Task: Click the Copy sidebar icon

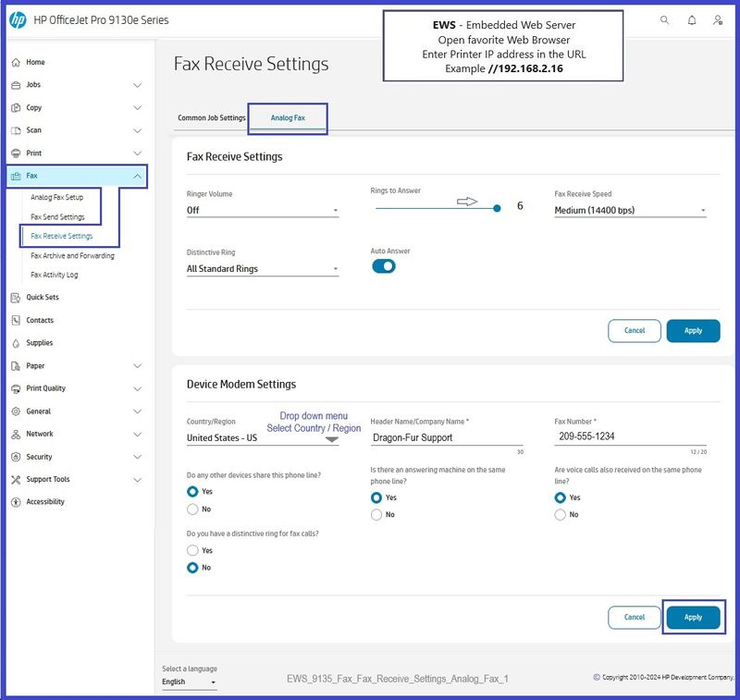Action: 16,107
